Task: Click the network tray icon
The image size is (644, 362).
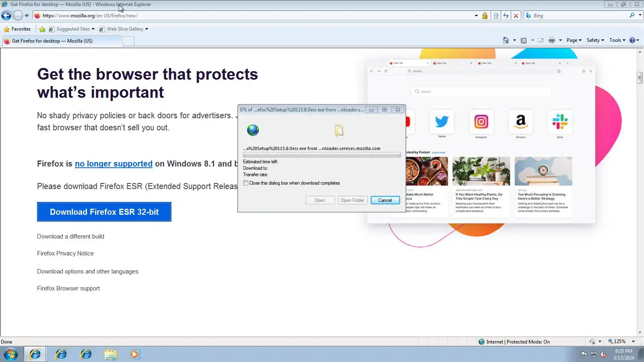Action: coord(594,354)
